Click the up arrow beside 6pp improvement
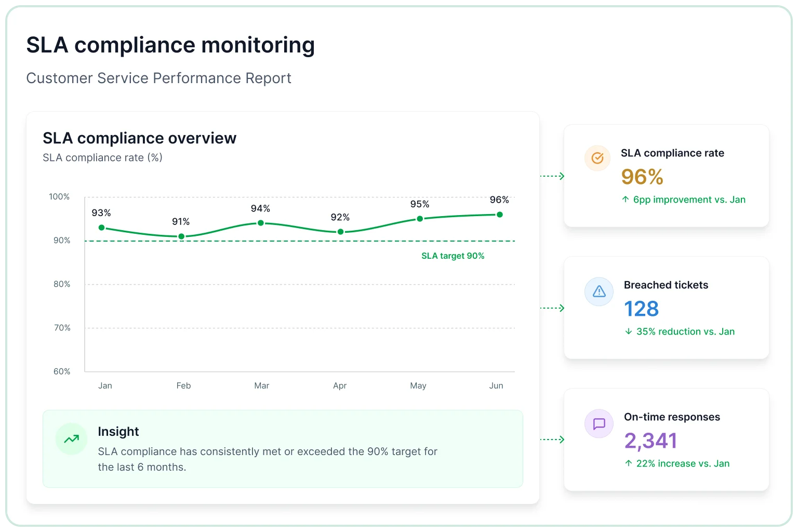Viewport: 798px width, 532px height. (x=626, y=199)
